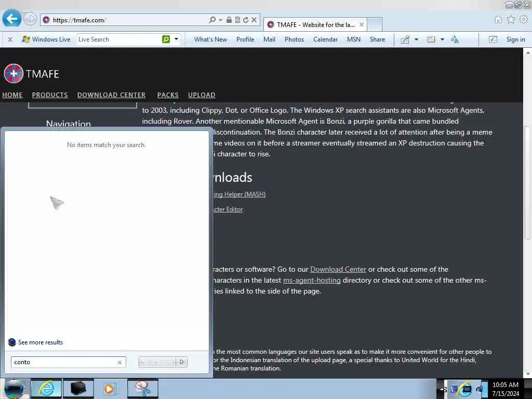Open the UPLOAD nav link
This screenshot has height=399, width=532.
point(202,95)
